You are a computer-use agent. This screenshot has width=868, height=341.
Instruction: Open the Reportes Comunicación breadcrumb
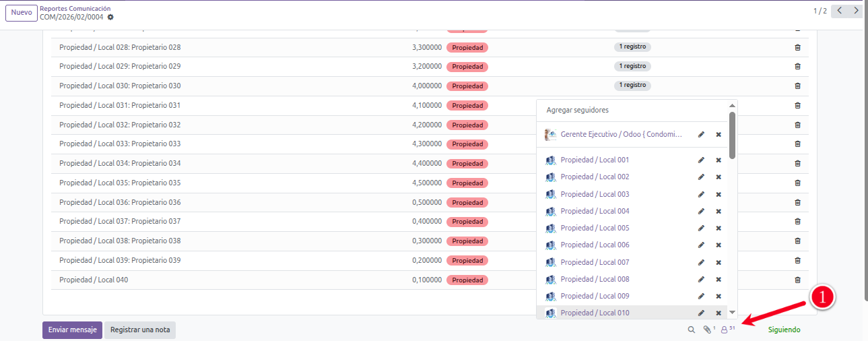[75, 8]
